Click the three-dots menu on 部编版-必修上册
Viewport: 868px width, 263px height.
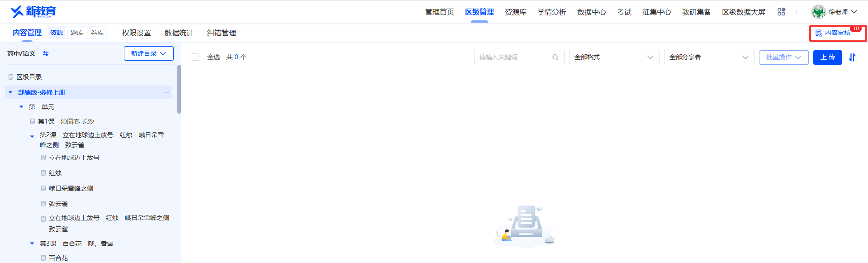167,92
